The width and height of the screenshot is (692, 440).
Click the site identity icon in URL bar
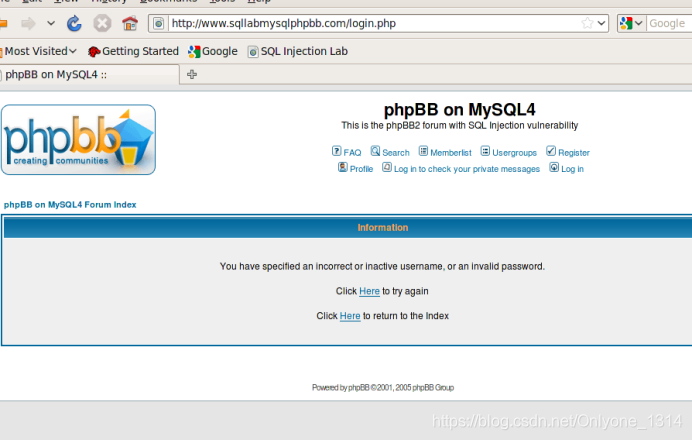(159, 23)
